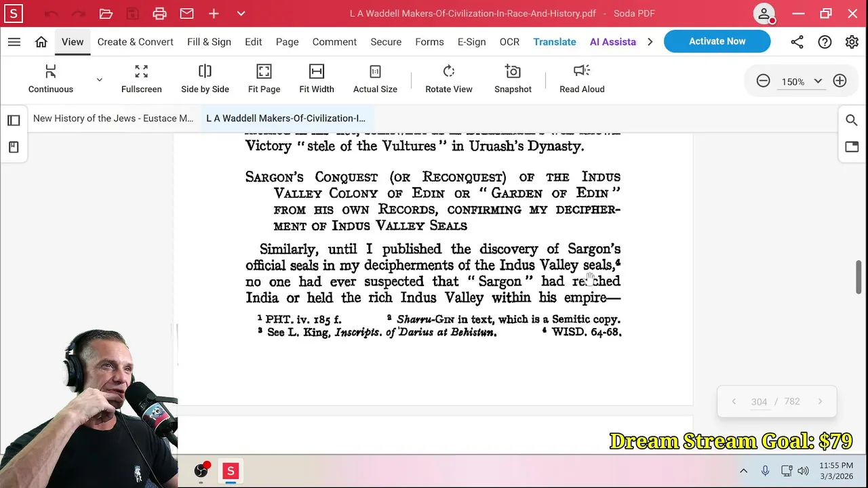Toggle the left sidebar panel icon
The width and height of the screenshot is (868, 488).
pyautogui.click(x=14, y=121)
